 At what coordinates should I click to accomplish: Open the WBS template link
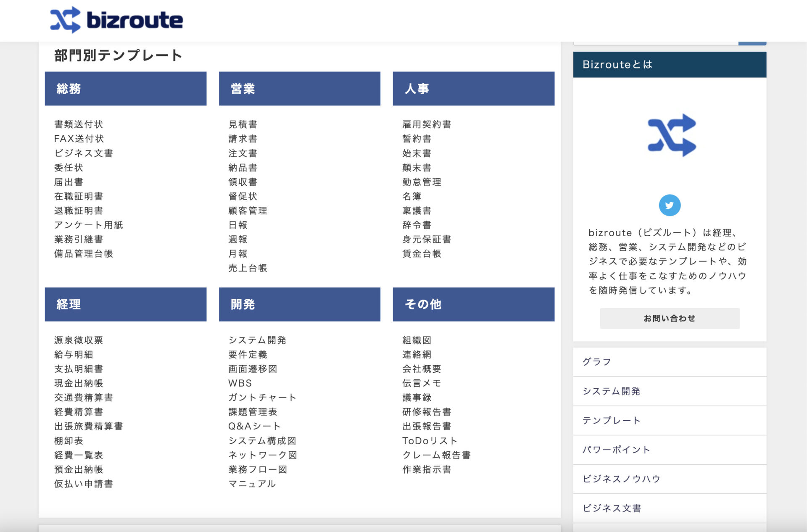point(240,383)
